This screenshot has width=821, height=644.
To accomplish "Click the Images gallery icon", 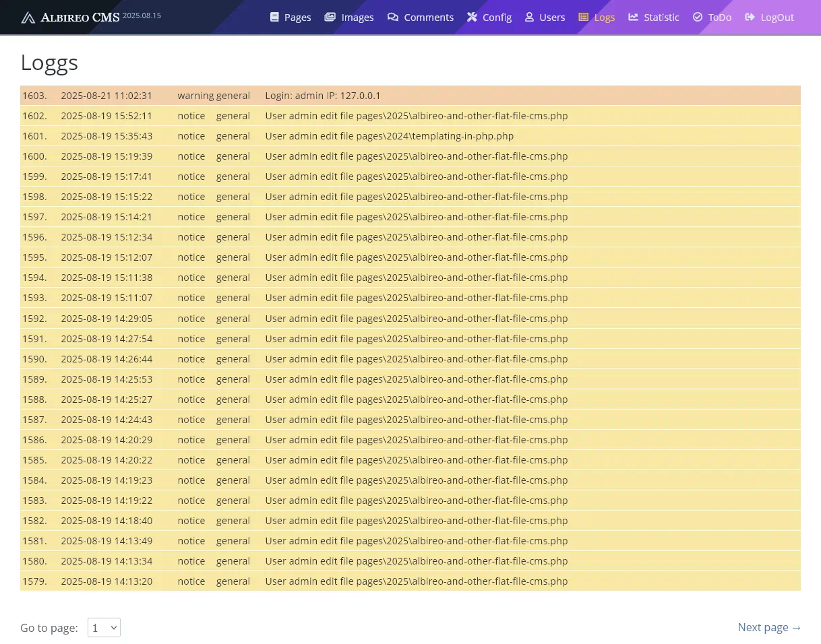I will (x=330, y=18).
